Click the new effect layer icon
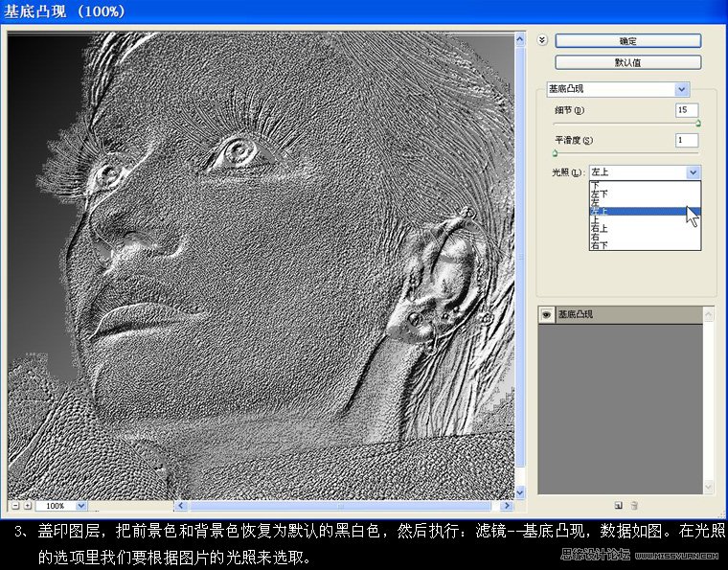This screenshot has width=728, height=570. point(618,505)
